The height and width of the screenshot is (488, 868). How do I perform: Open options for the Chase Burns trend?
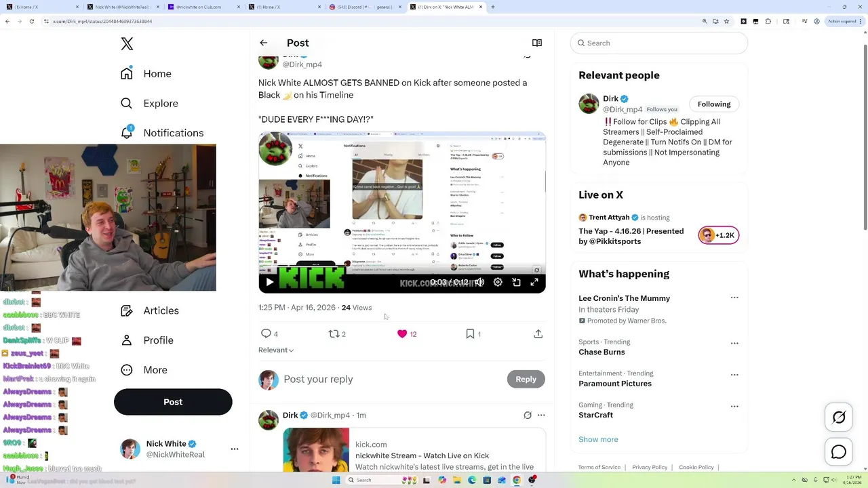[x=734, y=343]
